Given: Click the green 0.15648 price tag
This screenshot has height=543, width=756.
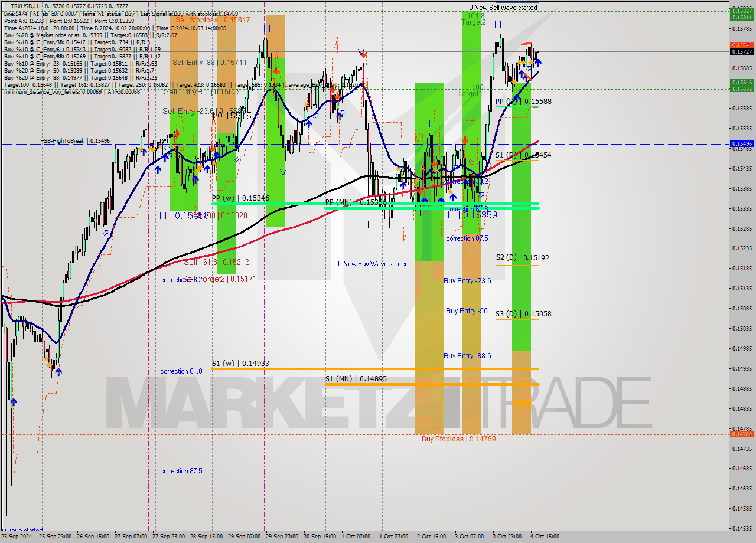Looking at the screenshot, I should pos(742,83).
